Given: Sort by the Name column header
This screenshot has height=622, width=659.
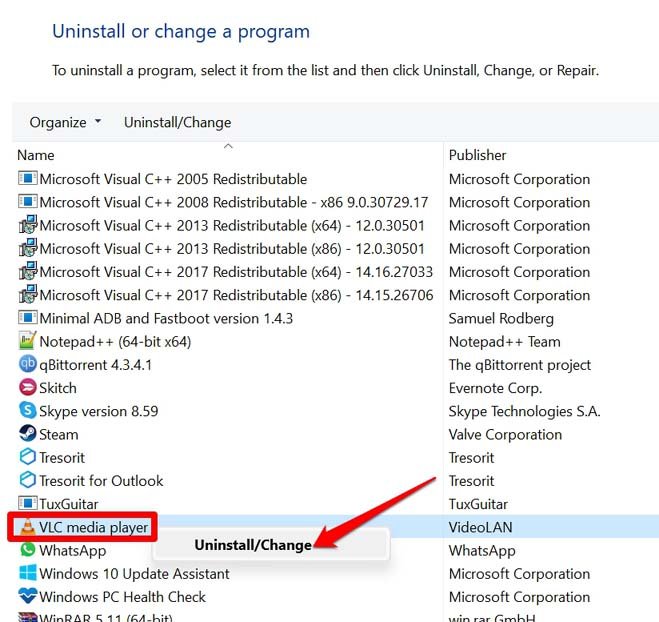Looking at the screenshot, I should [x=36, y=155].
